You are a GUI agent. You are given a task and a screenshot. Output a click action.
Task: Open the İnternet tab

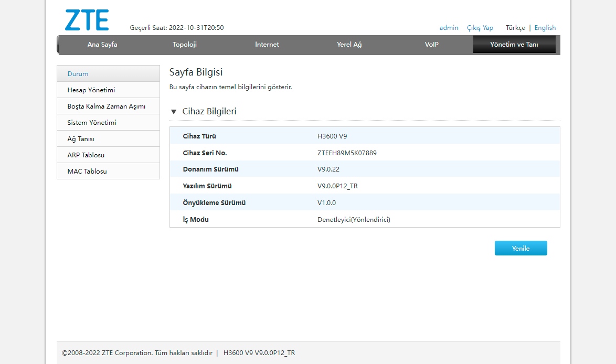click(x=267, y=45)
